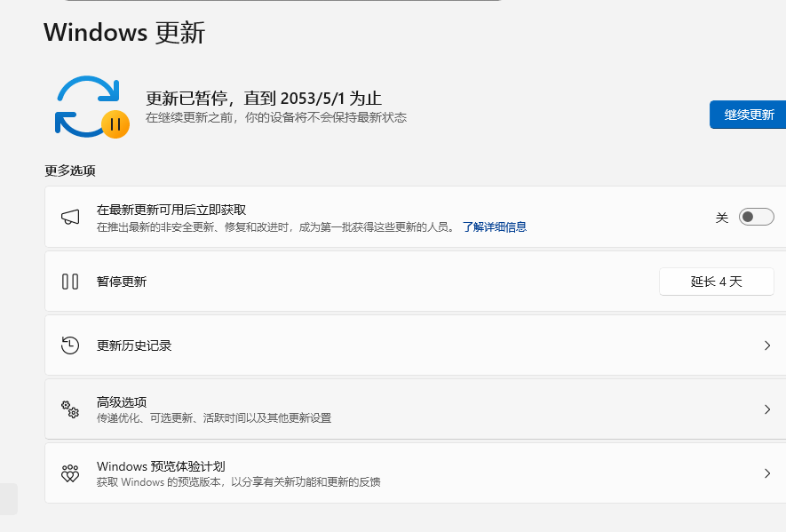
Task: Click the megaphone icon for getting latest updates
Action: [x=70, y=218]
